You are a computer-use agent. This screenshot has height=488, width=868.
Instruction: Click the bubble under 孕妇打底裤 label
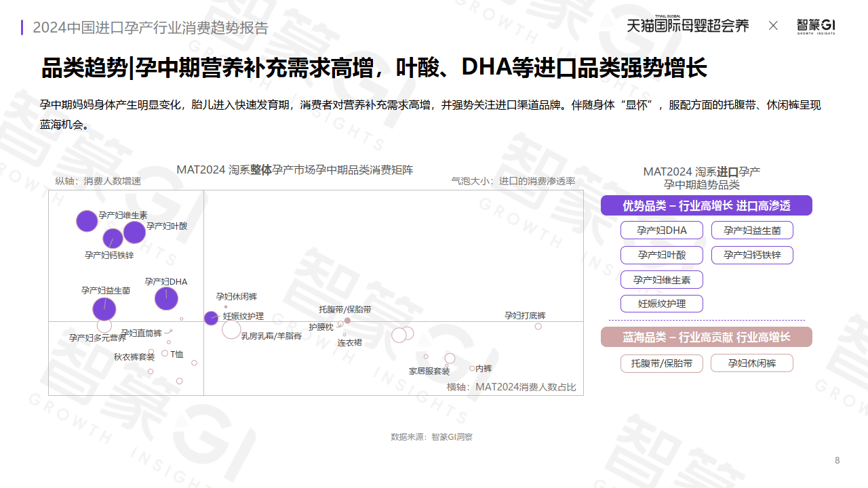538,327
